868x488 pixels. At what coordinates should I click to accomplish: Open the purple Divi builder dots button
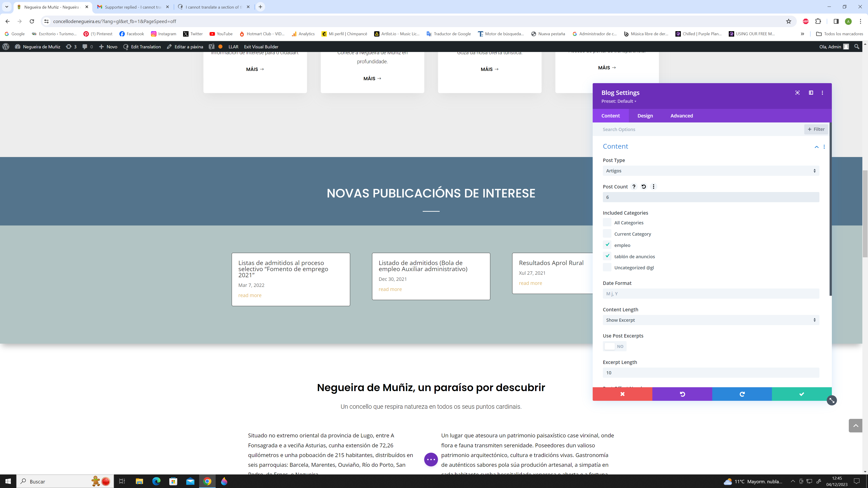coord(431,459)
